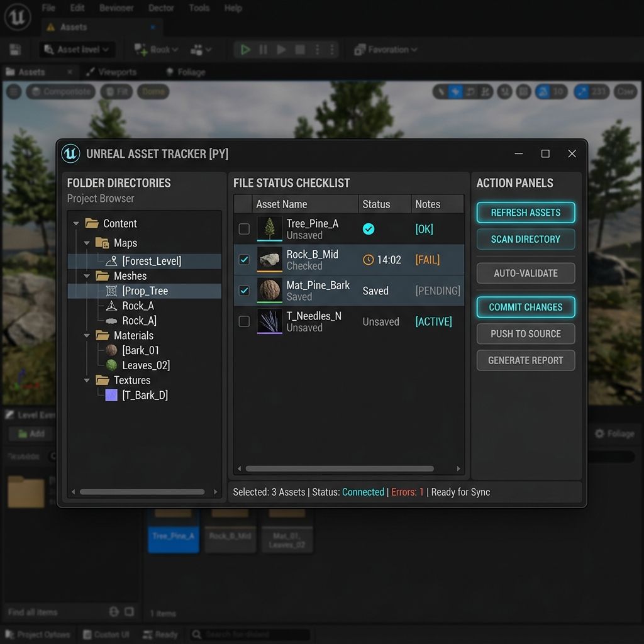Click the Maps folder icon
This screenshot has width=644, height=644.
102,243
